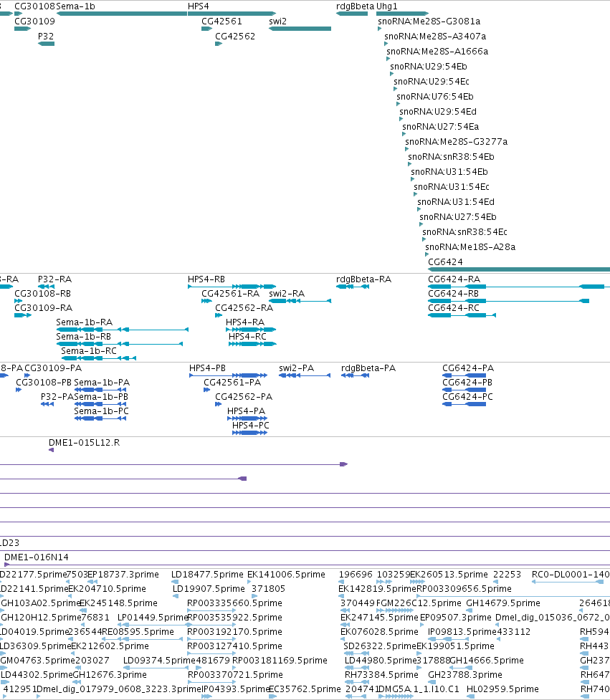Click snoRNA:Me28S-A3407a label
The image size is (610, 700).
coord(435,37)
